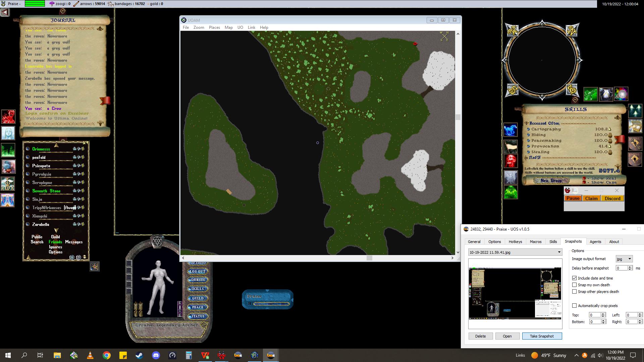The width and height of the screenshot is (644, 362).
Task: Click the green bushy creature icon
Action: click(511, 192)
